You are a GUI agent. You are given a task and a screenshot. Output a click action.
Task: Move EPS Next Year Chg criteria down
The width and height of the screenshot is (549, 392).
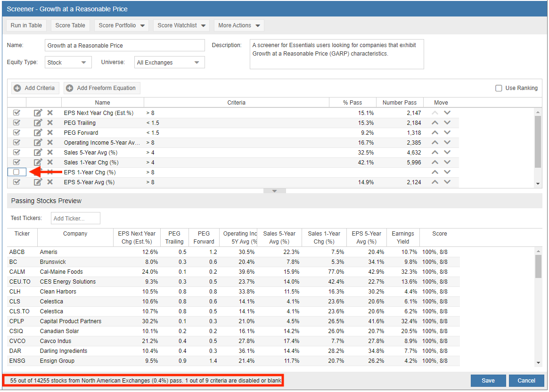447,113
